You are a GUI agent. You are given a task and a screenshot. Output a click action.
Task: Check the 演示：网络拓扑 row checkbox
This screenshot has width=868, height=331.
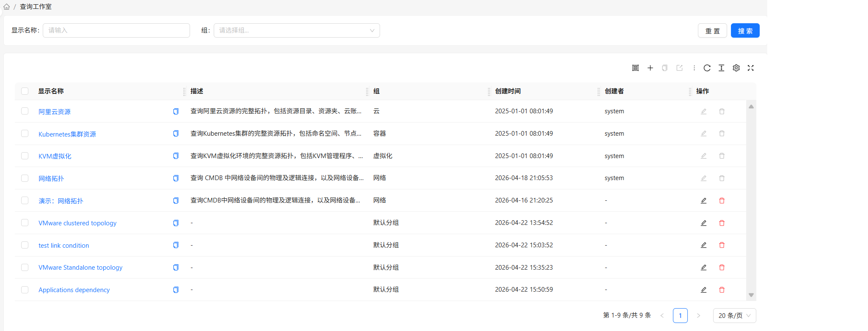[x=25, y=200]
